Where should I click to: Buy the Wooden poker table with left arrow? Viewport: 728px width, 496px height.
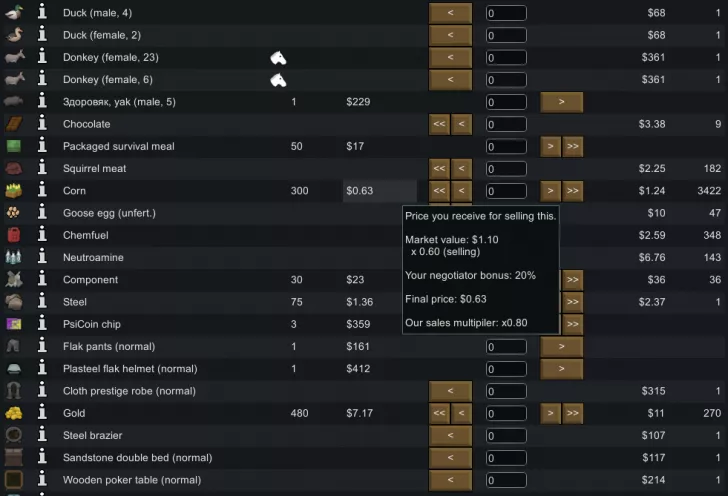click(450, 480)
